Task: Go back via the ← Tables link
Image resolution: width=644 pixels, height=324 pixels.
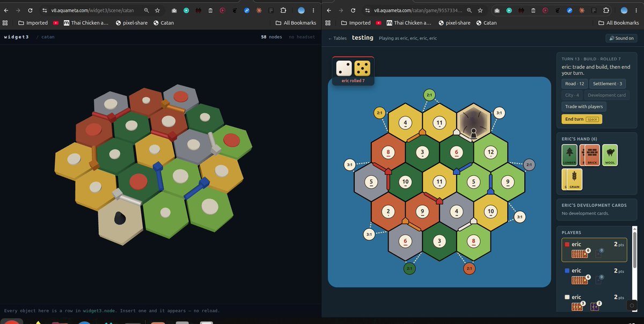Action: [337, 38]
